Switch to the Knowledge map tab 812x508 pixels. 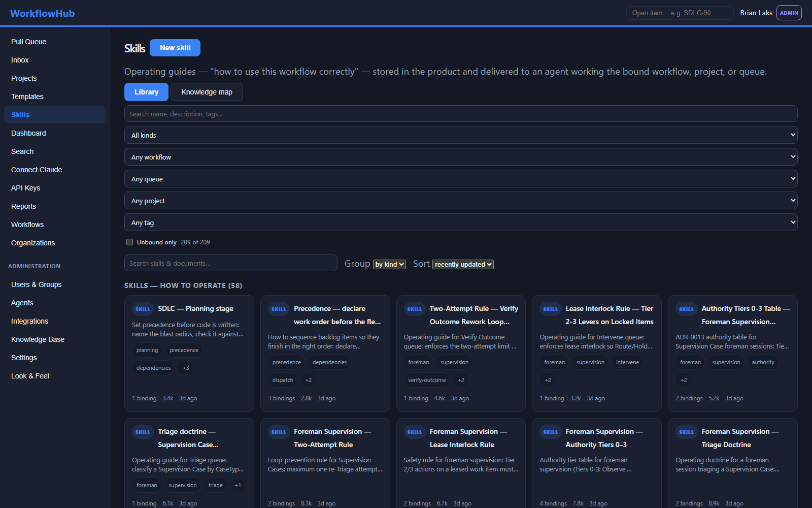click(x=207, y=92)
